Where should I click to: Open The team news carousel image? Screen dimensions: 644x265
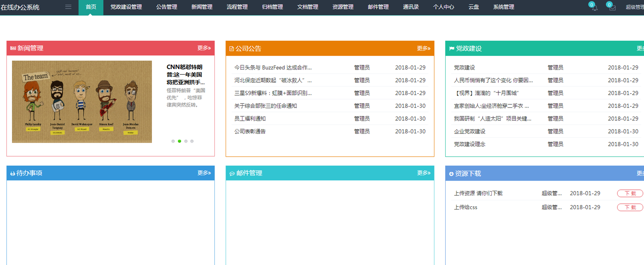pyautogui.click(x=82, y=102)
